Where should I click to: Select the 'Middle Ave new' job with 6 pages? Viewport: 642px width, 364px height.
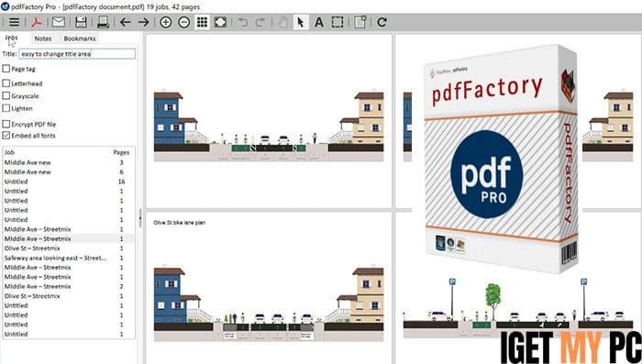coord(69,172)
